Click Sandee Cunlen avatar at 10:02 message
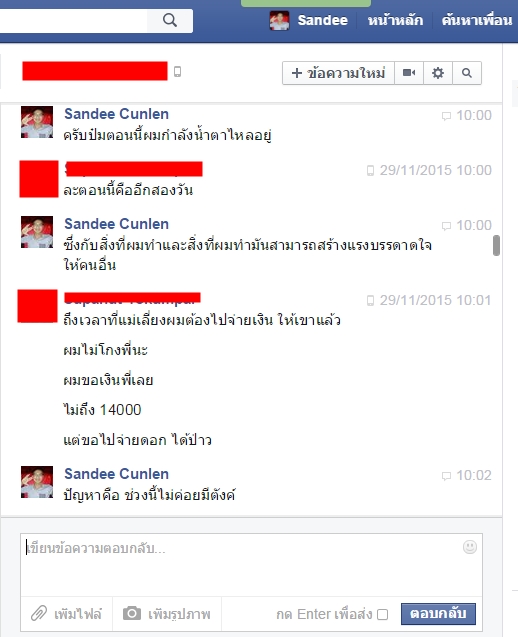The width and height of the screenshot is (518, 637). point(37,482)
